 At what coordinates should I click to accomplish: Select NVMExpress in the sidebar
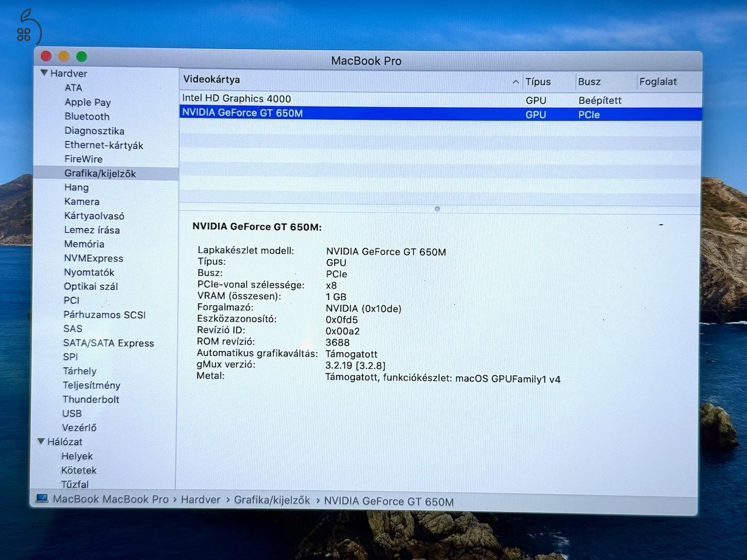93,258
